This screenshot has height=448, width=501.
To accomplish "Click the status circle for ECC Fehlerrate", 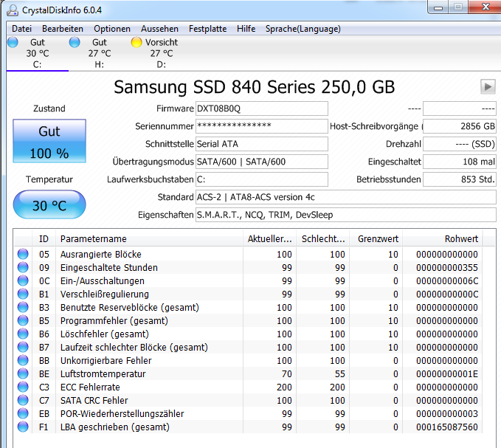I will coord(23,387).
